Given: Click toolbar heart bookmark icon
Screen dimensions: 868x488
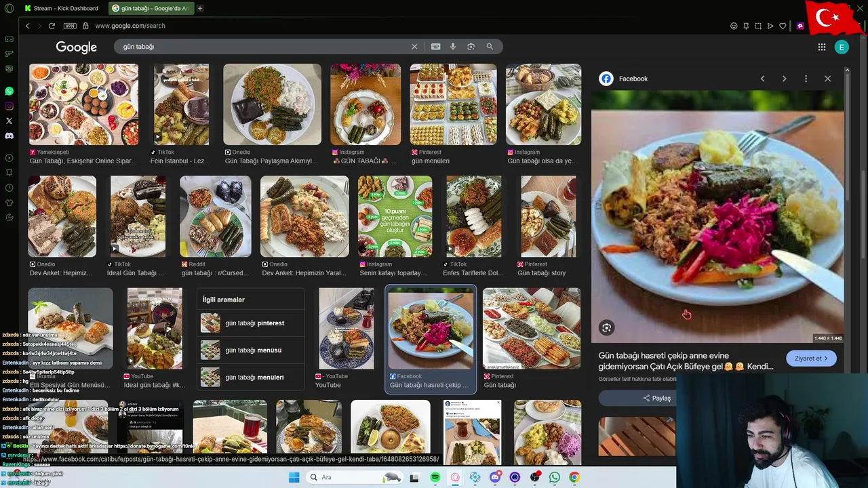Looking at the screenshot, I should (x=783, y=26).
